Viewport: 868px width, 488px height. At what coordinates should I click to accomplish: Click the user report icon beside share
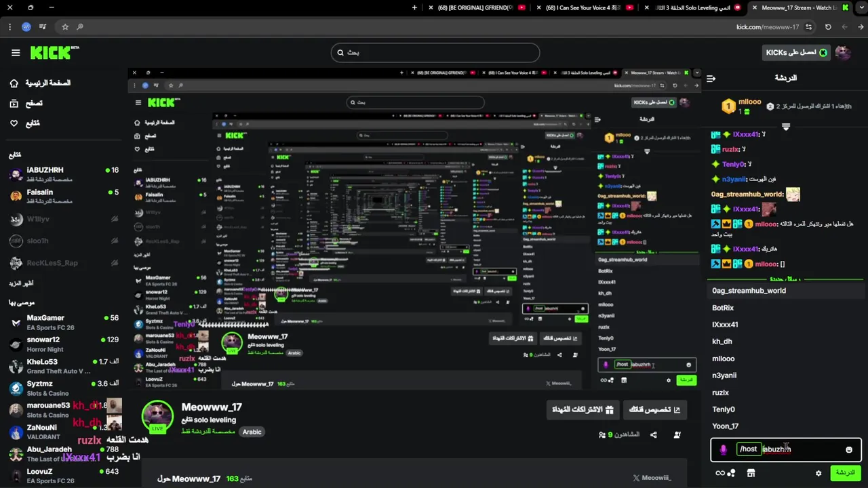[677, 434]
